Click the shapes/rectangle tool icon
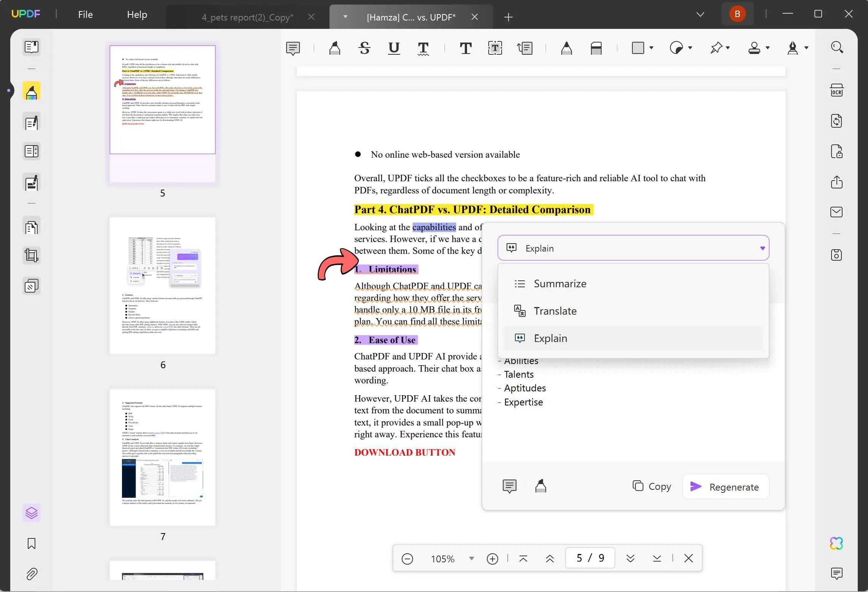The width and height of the screenshot is (868, 592). click(x=637, y=47)
